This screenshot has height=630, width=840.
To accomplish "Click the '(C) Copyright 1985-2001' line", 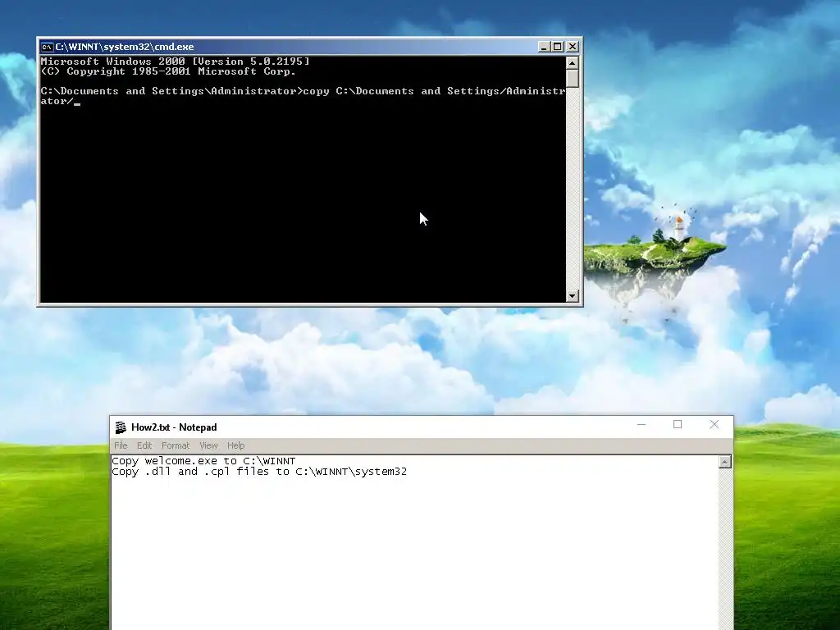I will point(168,71).
